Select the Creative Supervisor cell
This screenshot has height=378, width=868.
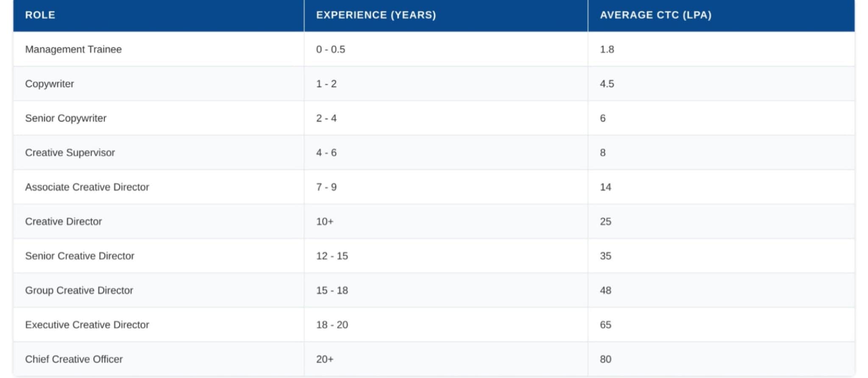70,153
